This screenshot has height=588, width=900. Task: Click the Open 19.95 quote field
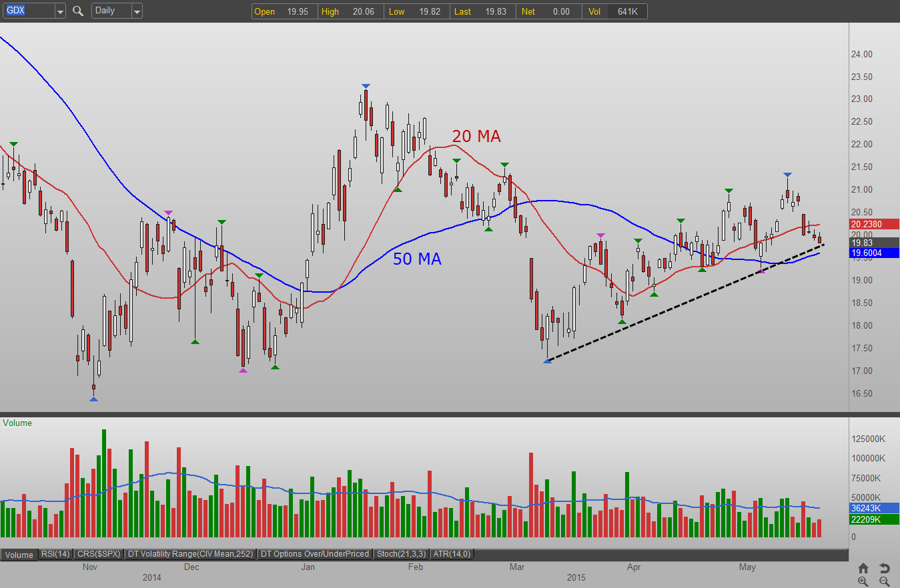284,11
